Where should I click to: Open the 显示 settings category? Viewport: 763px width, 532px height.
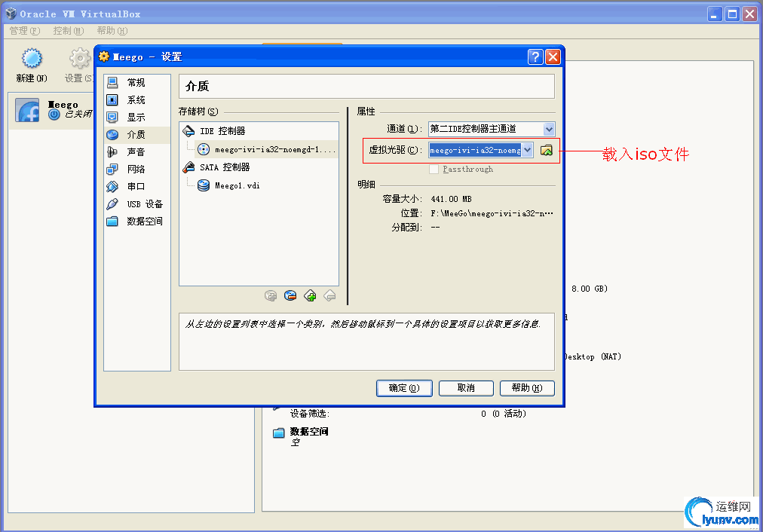pyautogui.click(x=137, y=118)
